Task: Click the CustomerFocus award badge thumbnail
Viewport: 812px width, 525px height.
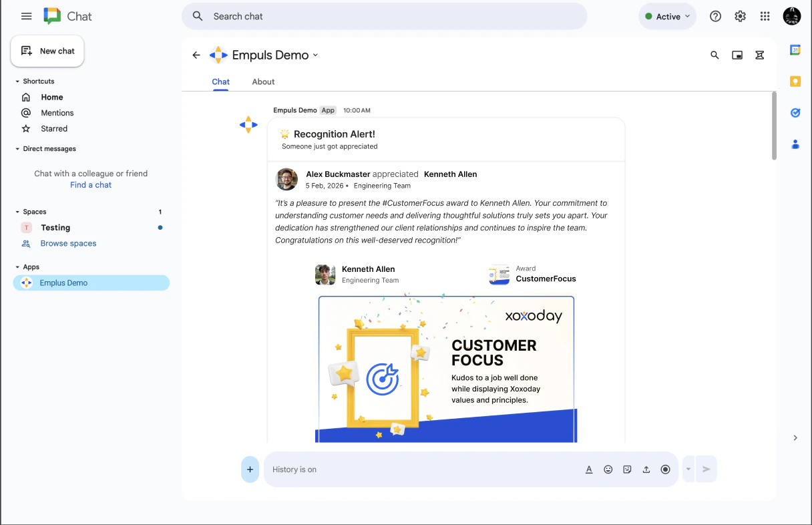Action: (499, 275)
